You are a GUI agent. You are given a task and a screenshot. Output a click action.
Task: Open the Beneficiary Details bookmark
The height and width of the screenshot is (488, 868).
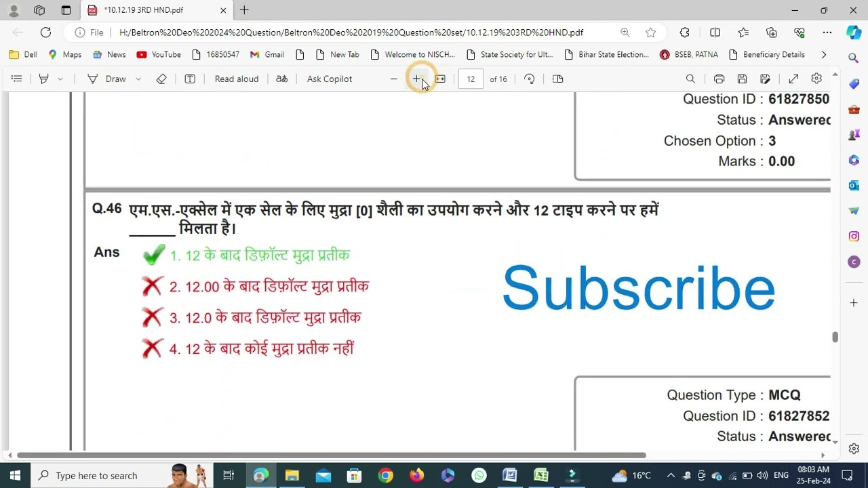(x=766, y=54)
